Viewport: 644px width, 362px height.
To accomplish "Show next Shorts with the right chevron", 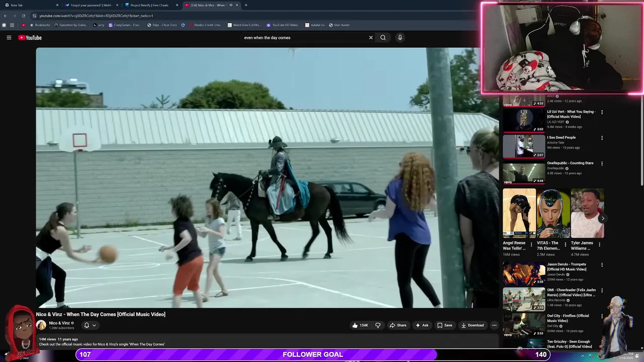I will click(x=602, y=218).
